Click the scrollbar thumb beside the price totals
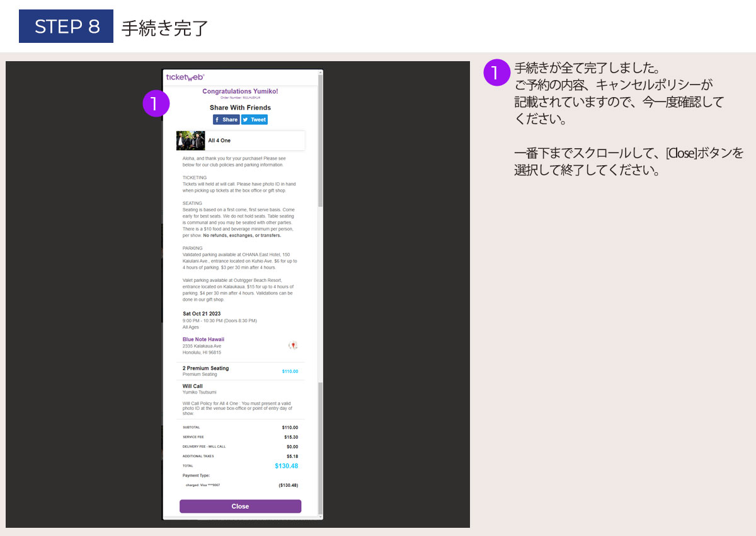756x536 pixels. click(x=320, y=448)
